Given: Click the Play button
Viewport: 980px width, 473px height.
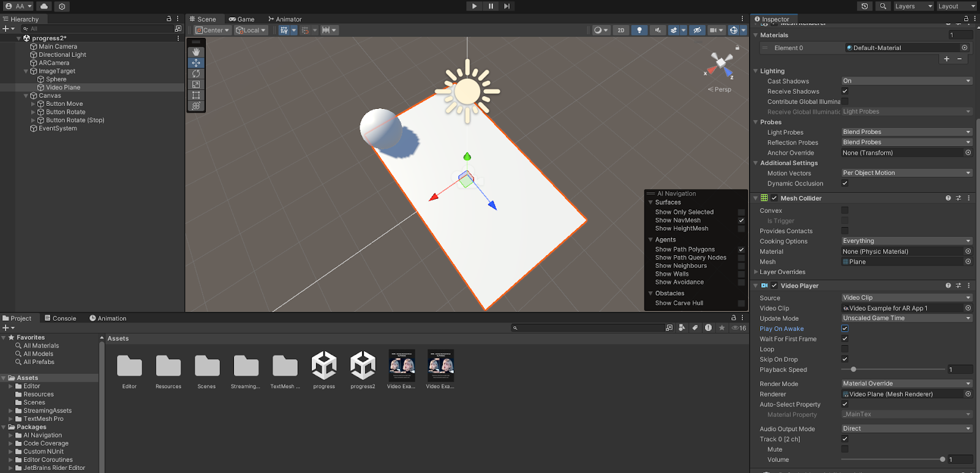Looking at the screenshot, I should click(474, 6).
